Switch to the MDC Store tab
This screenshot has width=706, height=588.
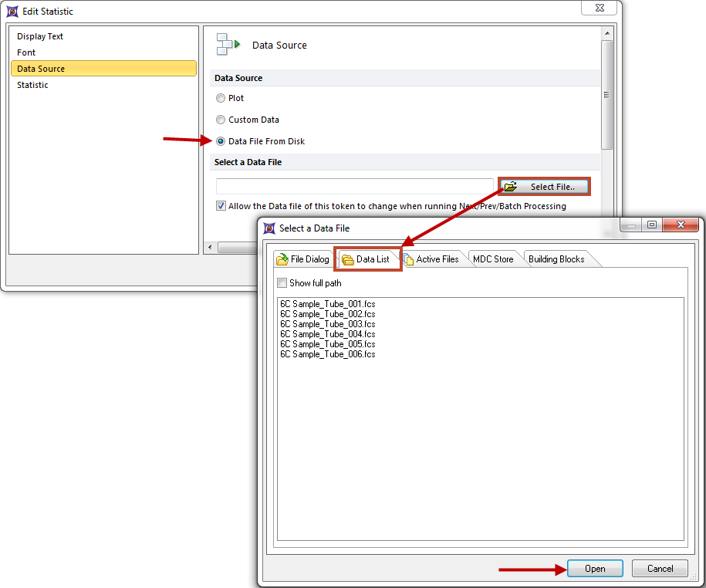[493, 259]
